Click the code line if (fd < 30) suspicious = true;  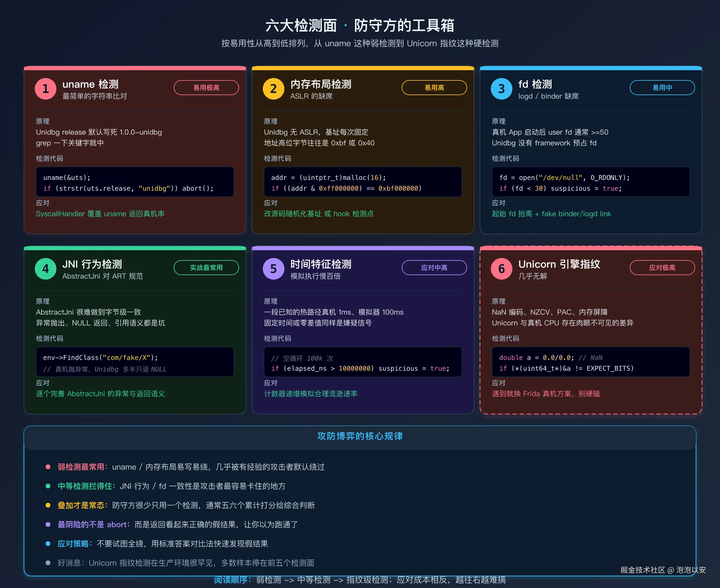pos(560,188)
